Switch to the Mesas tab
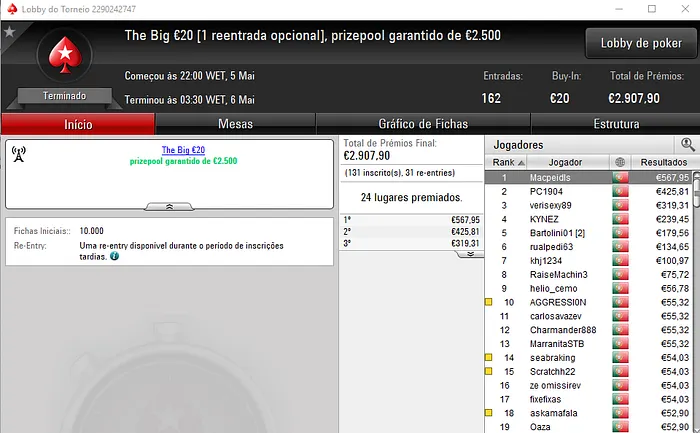The width and height of the screenshot is (700, 433). click(235, 124)
